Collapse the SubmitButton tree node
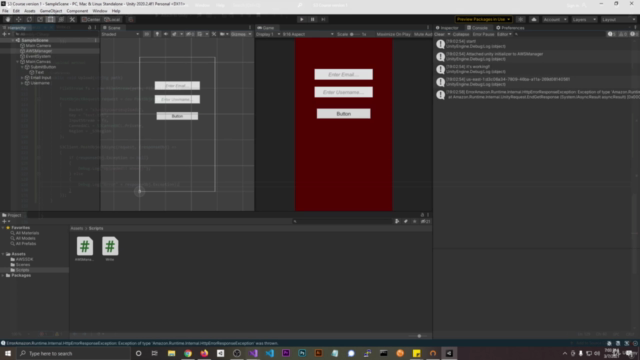The height and width of the screenshot is (360, 640). 22,67
